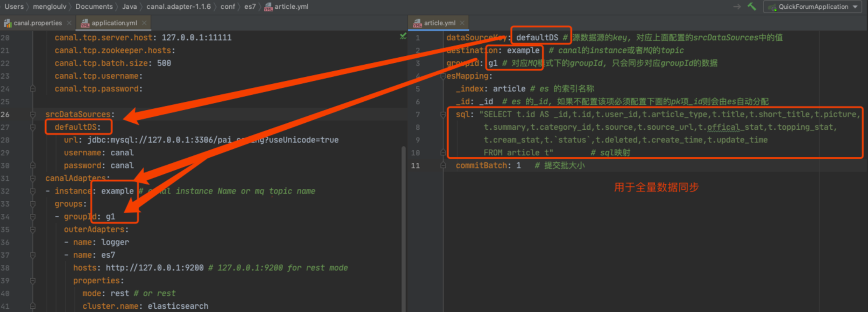Click the text 'canal.tcp.zookeeper.hosts:'
This screenshot has height=312, width=868.
(x=115, y=50)
